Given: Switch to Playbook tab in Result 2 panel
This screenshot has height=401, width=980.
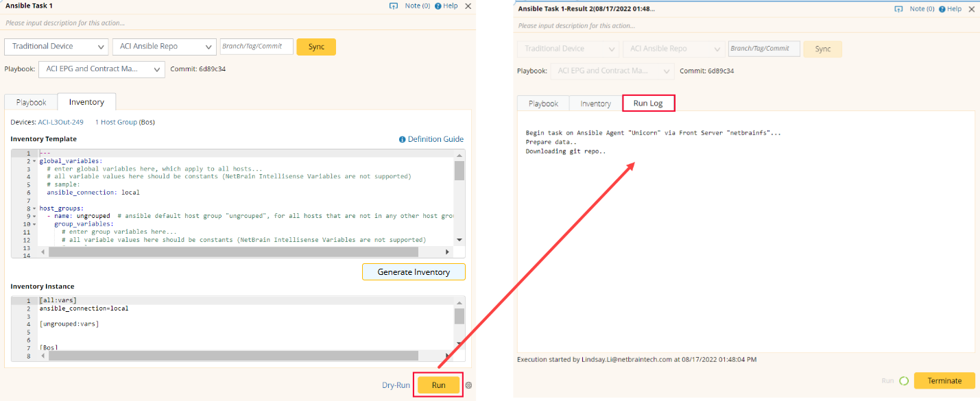Looking at the screenshot, I should tap(543, 104).
